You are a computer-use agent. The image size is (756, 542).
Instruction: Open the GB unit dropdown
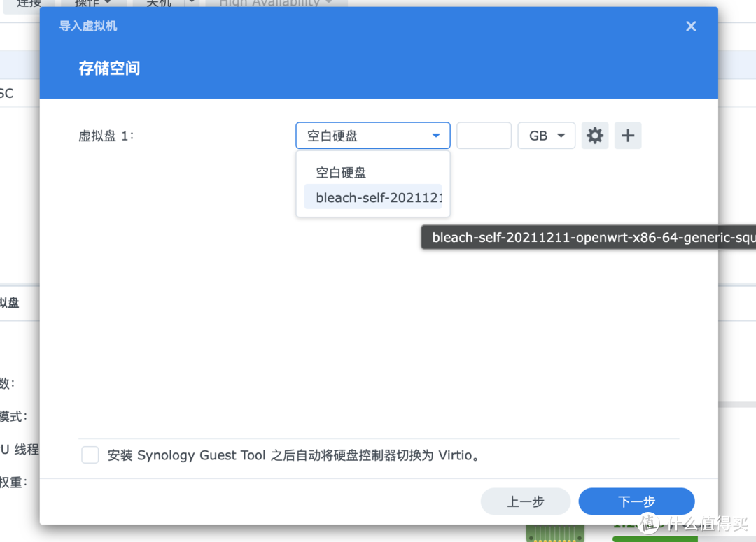click(x=546, y=135)
